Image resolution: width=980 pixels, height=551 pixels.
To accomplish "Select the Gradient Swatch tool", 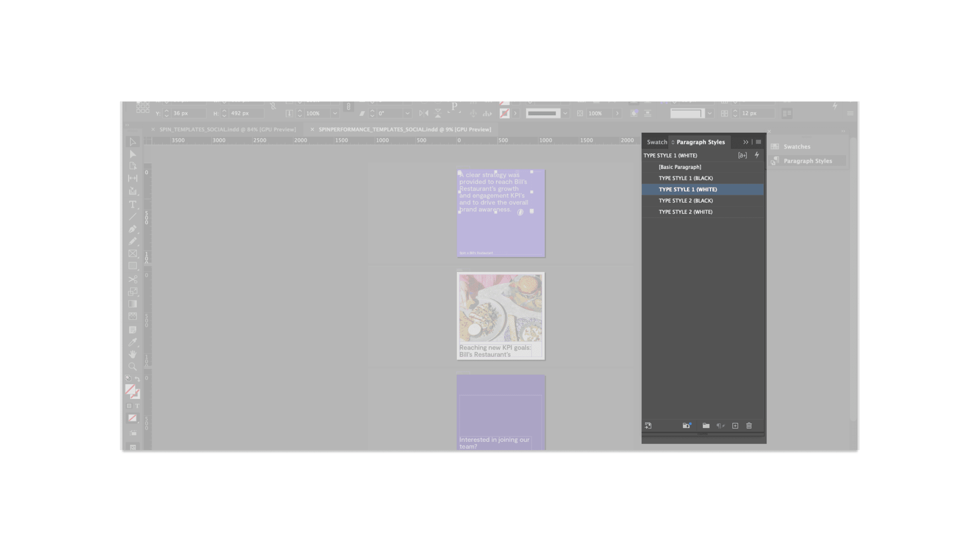I will (133, 304).
